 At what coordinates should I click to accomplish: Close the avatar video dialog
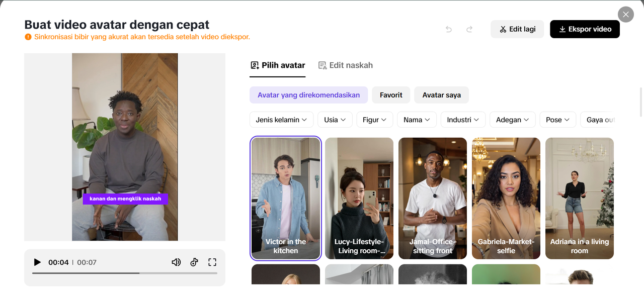625,15
